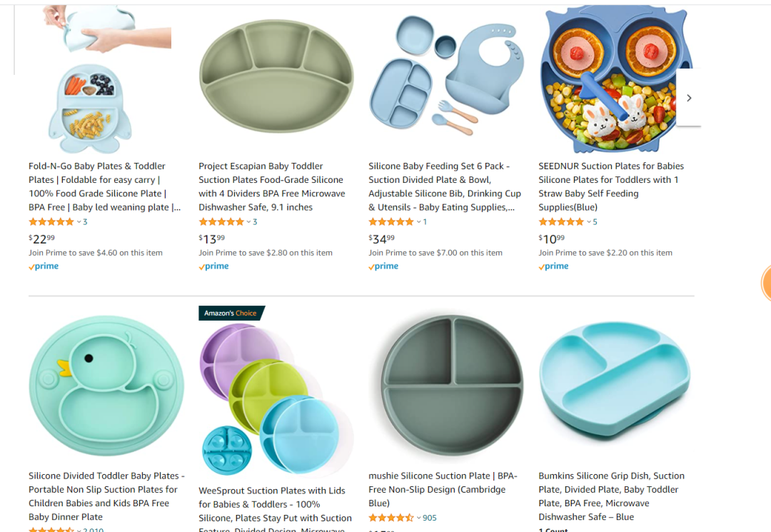Viewport: 771px width, 532px height.
Task: Click the $13.99 price of Project Escapian
Action: click(212, 239)
